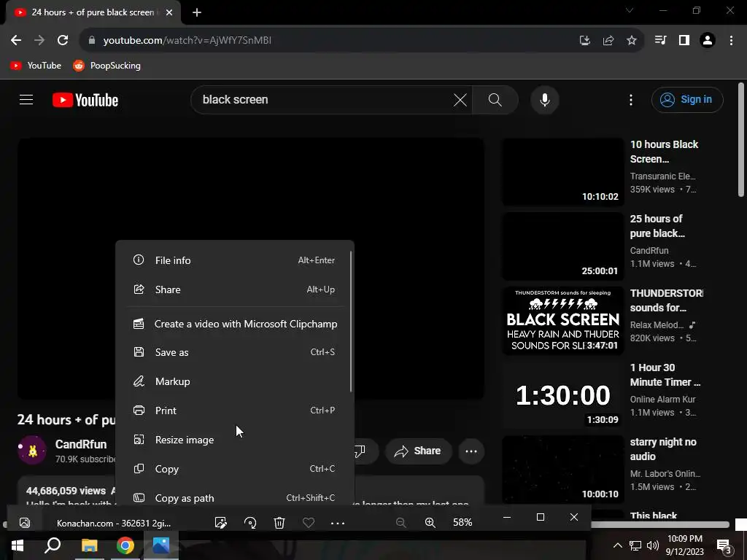Toggle the Chrome side panel
Screen dimensions: 747x560
(x=684, y=41)
